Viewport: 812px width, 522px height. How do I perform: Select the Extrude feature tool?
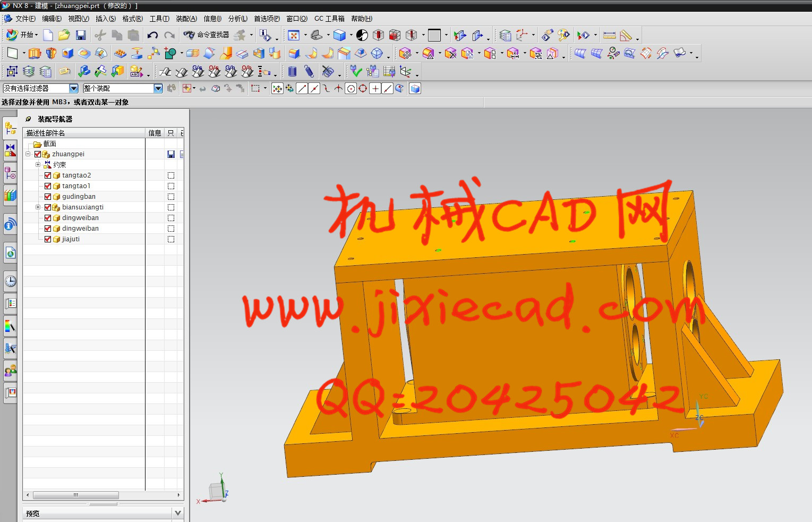point(35,53)
